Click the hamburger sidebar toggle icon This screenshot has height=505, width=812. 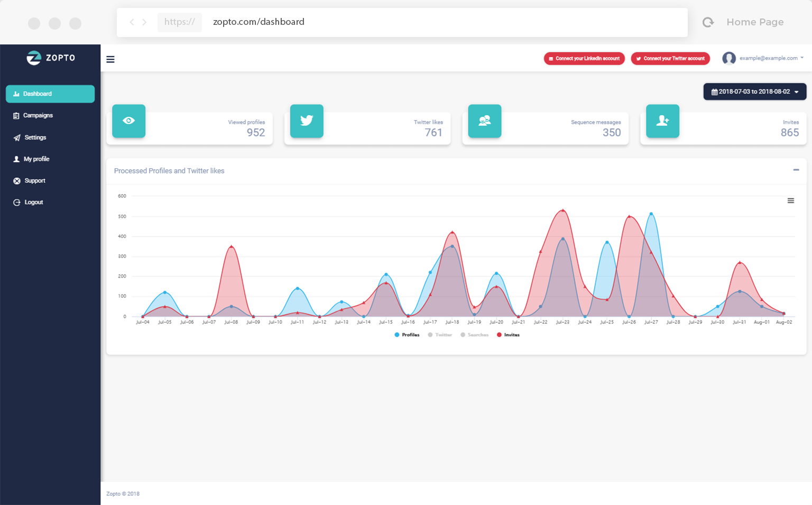tap(110, 59)
